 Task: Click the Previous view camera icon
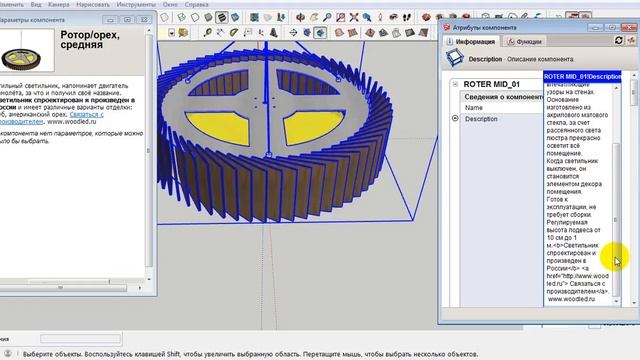pyautogui.click(x=367, y=17)
